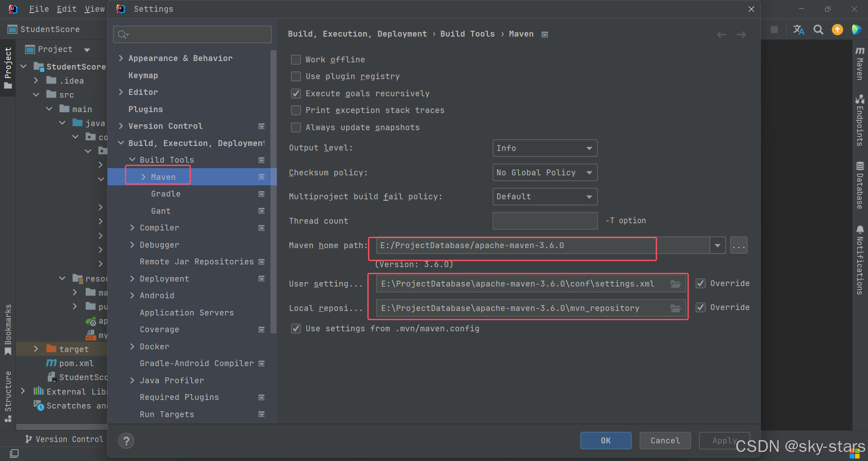Browse folder icon for Local repository
This screenshot has width=868, height=461.
click(675, 308)
